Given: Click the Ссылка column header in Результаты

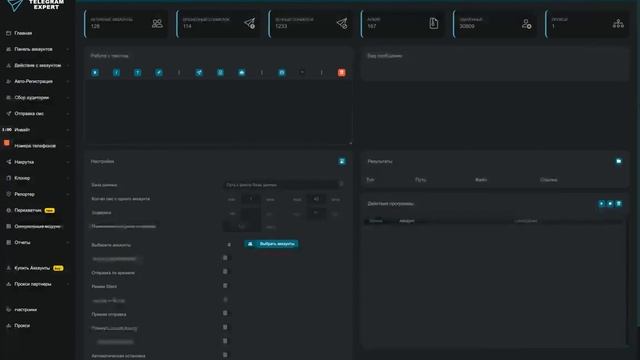Looking at the screenshot, I should [x=549, y=180].
